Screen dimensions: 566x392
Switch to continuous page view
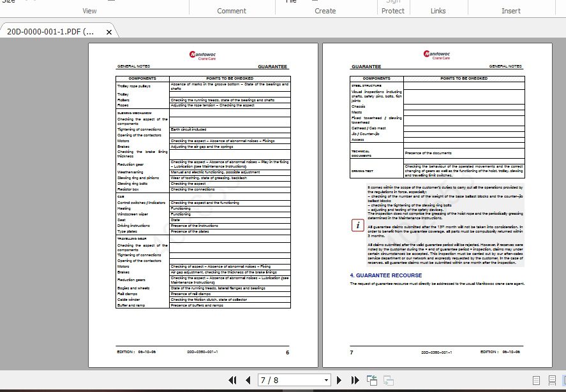552,381
